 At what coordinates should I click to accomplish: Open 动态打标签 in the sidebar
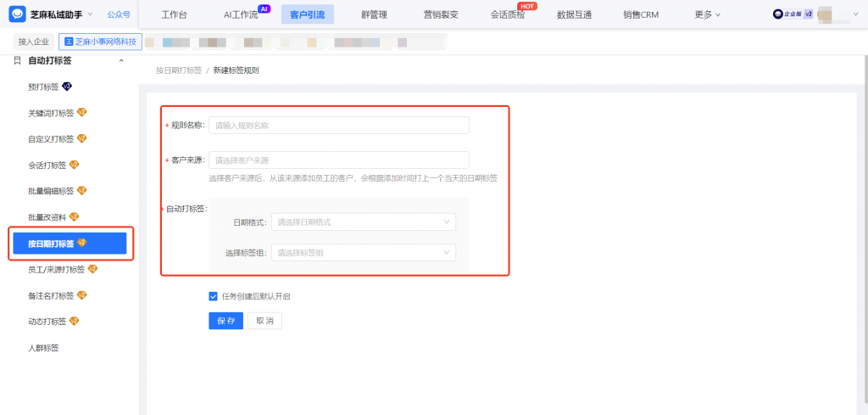pyautogui.click(x=47, y=322)
